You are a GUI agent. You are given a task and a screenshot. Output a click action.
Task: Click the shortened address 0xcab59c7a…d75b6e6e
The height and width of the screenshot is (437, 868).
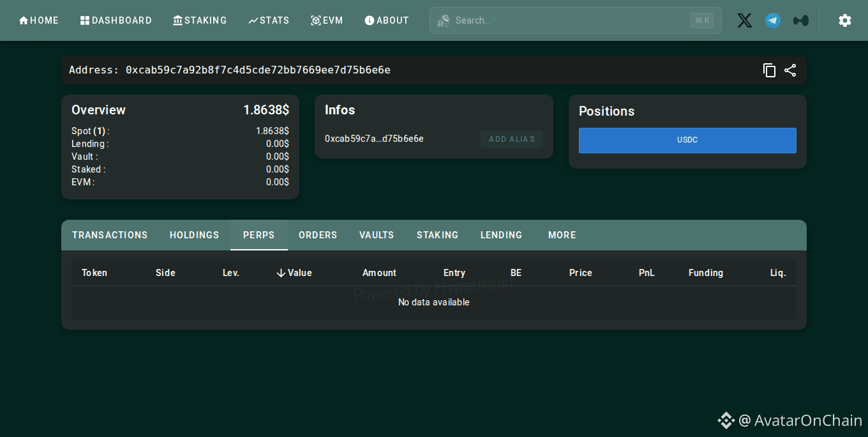[374, 139]
